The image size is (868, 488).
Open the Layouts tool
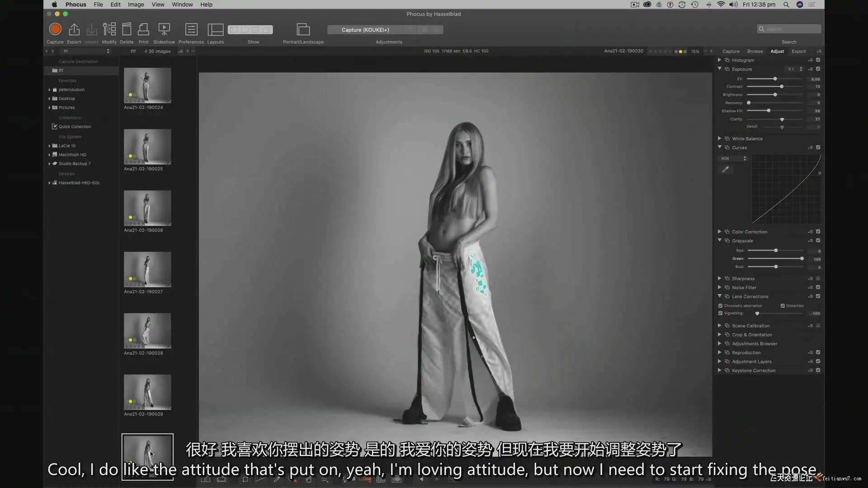[215, 29]
